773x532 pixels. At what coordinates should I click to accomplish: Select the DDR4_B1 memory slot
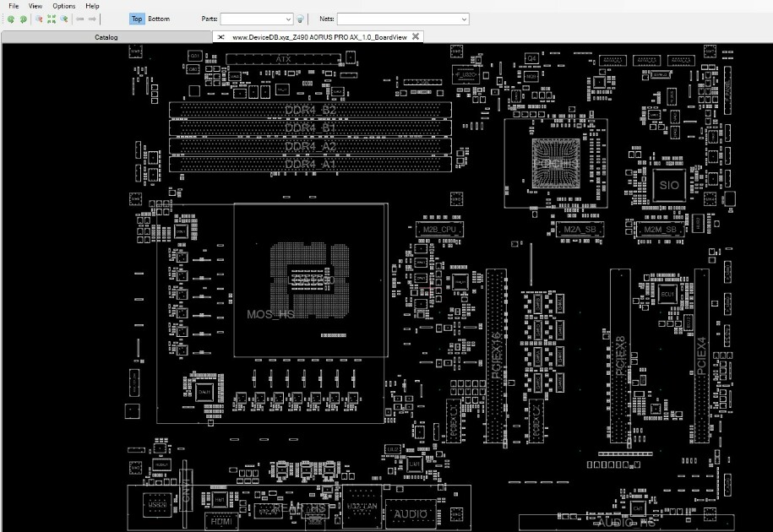coord(310,128)
